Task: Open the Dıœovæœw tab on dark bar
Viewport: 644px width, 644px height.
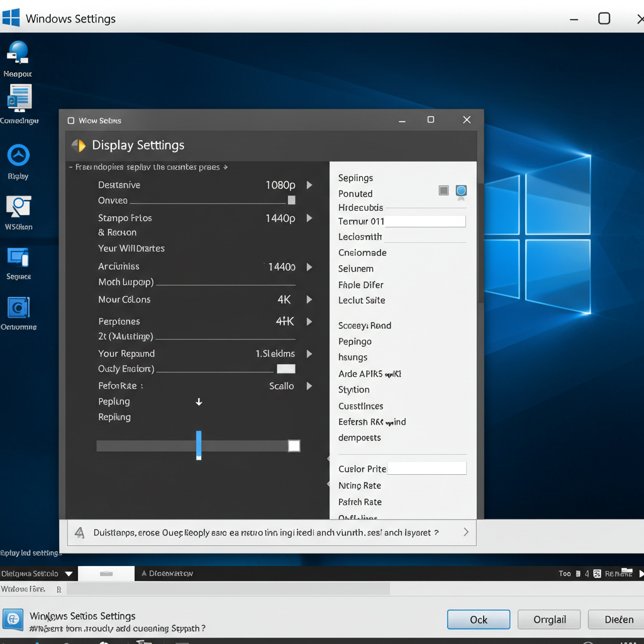Action: tap(167, 574)
